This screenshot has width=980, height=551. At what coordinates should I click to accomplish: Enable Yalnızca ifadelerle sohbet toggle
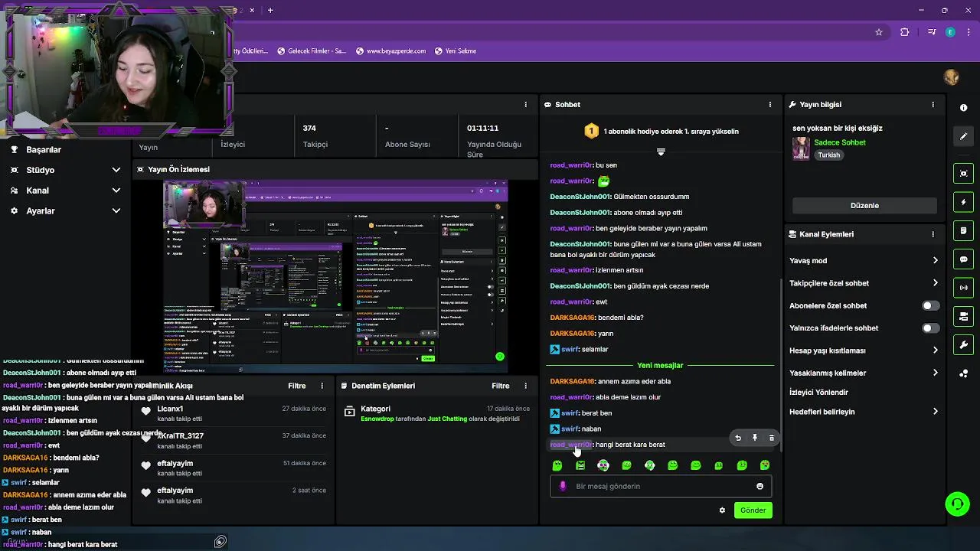point(930,328)
